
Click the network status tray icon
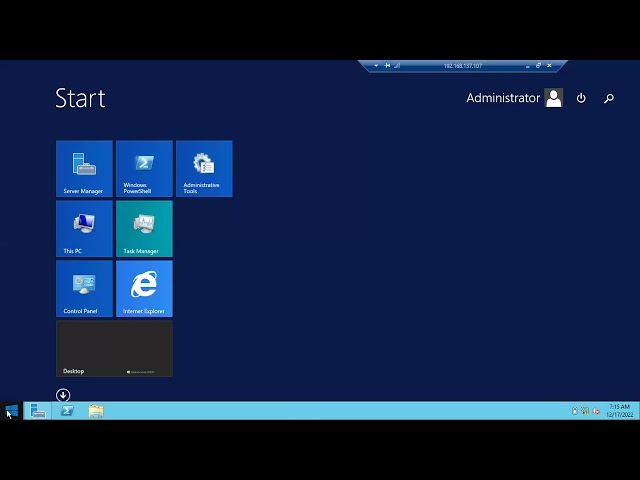click(585, 411)
